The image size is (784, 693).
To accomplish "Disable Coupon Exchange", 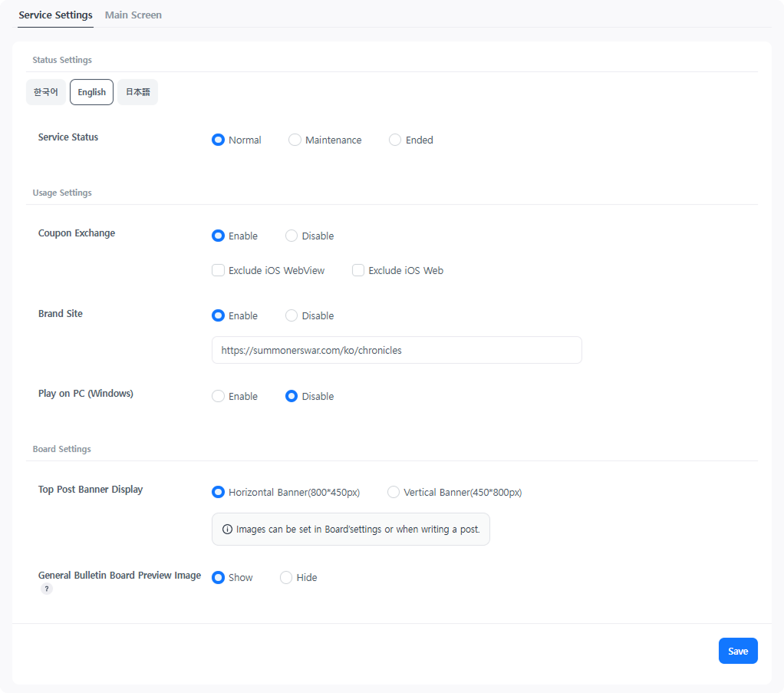I will [292, 236].
